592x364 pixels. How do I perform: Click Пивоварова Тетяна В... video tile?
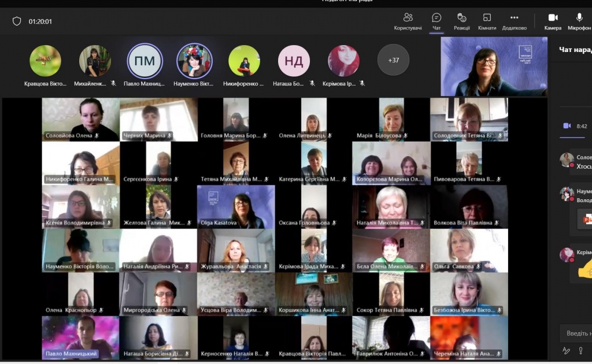coord(469,164)
